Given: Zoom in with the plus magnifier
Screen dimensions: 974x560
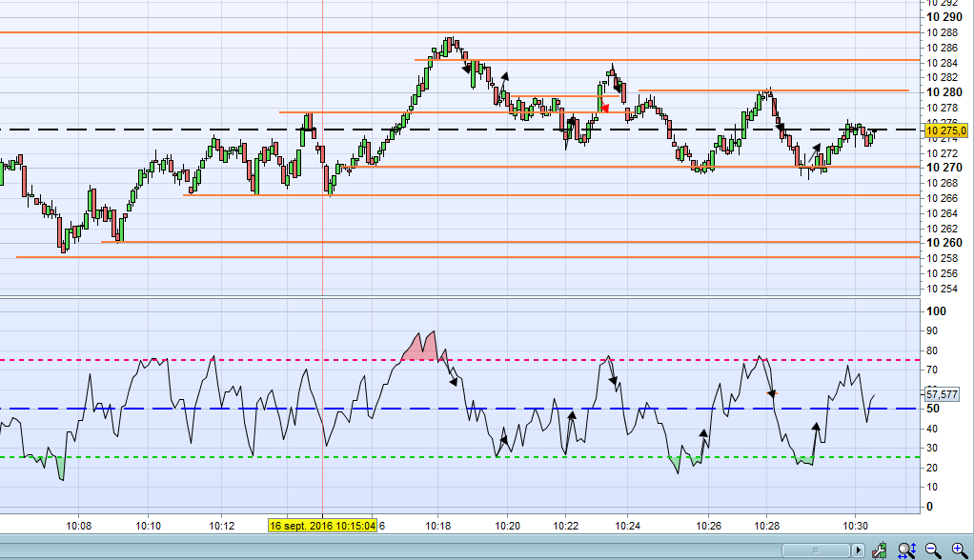Looking at the screenshot, I should coord(959,550).
